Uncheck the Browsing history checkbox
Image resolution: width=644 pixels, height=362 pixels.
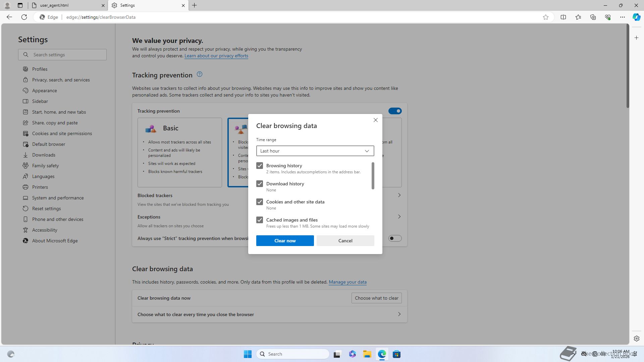[260, 166]
